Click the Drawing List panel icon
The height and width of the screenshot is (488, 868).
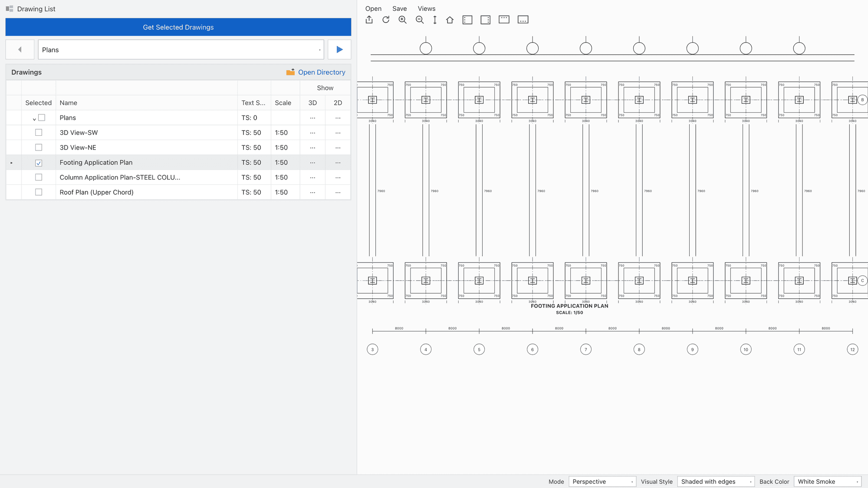[10, 9]
